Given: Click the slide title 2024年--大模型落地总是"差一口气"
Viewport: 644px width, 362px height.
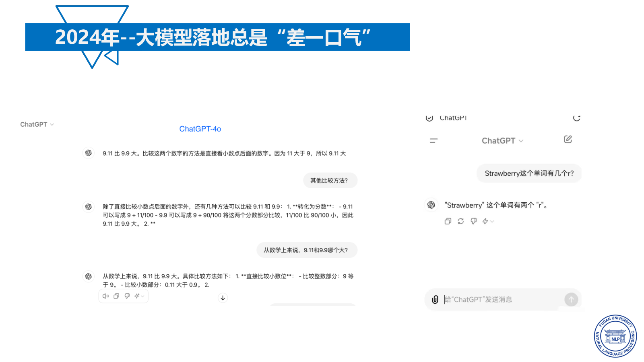Looking at the screenshot, I should coord(213,37).
